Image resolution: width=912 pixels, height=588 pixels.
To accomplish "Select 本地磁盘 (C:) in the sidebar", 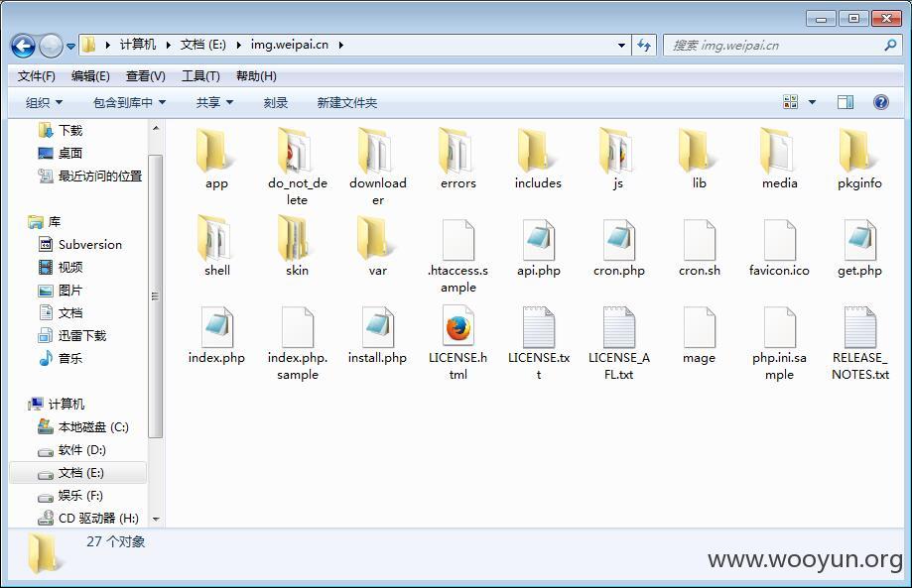I will 83,427.
